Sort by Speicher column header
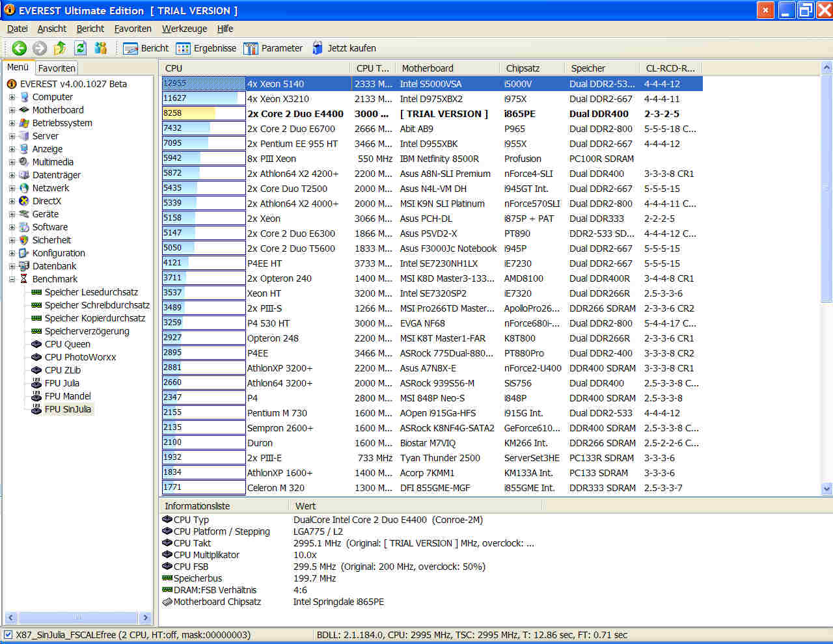This screenshot has width=833, height=644. tap(603, 68)
